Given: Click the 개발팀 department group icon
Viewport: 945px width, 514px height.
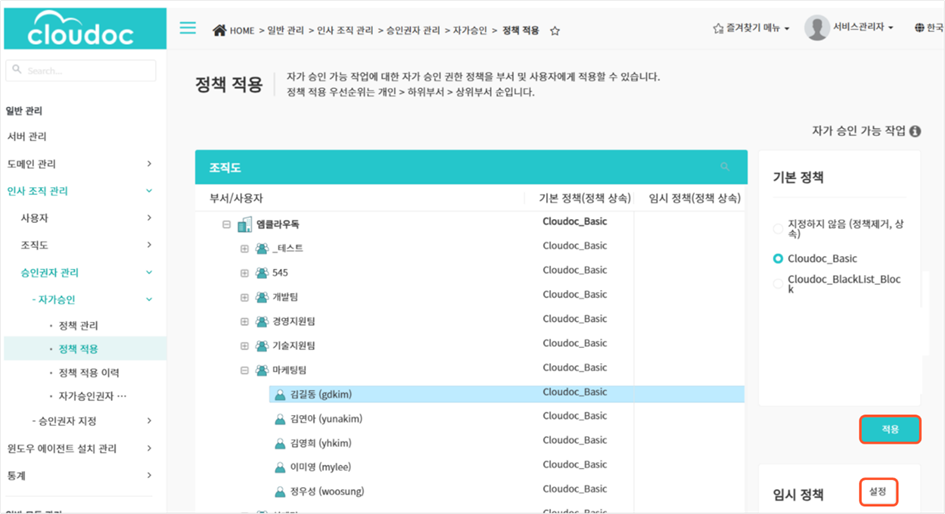Looking at the screenshot, I should click(x=261, y=296).
